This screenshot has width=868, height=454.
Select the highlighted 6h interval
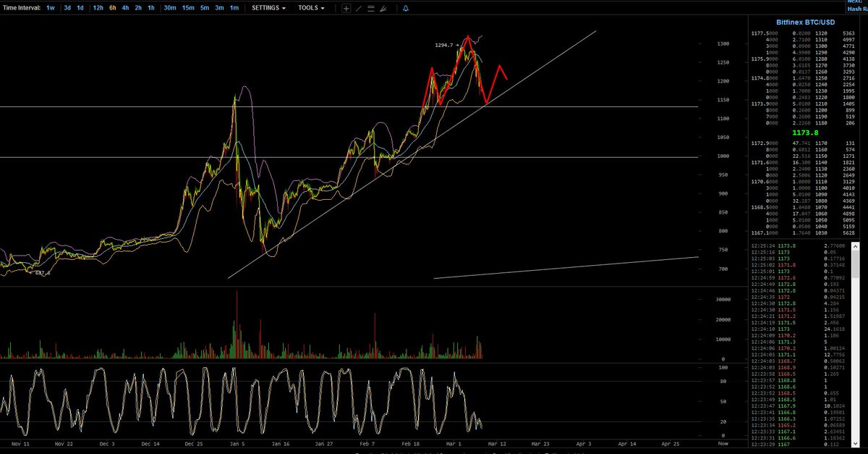pyautogui.click(x=113, y=8)
